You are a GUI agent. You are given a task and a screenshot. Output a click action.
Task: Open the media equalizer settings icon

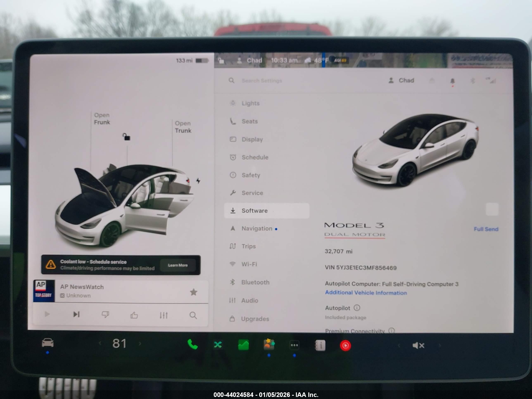coord(164,315)
